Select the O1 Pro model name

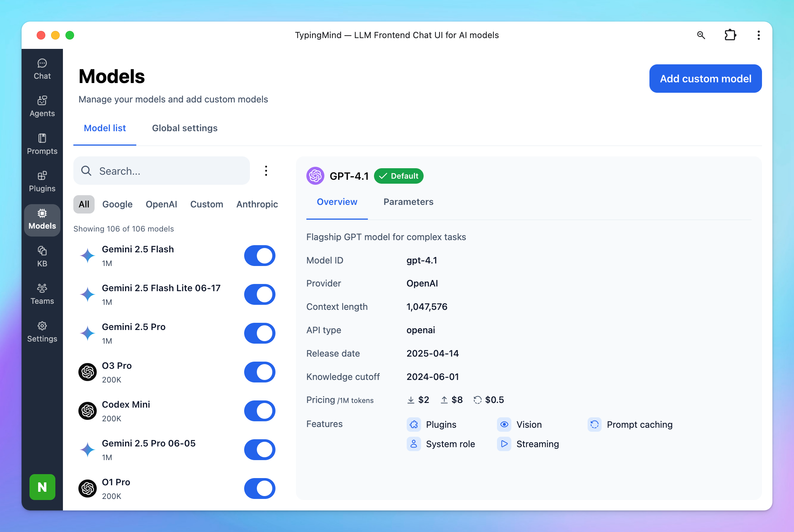point(116,482)
